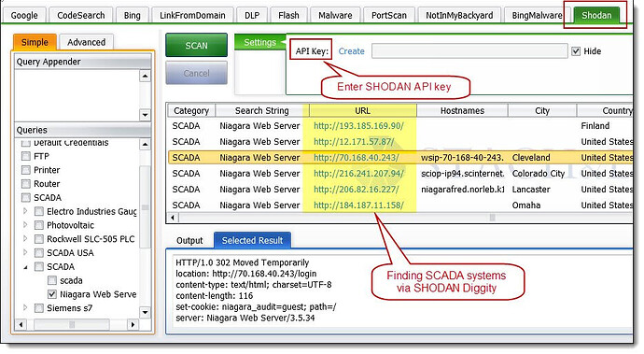Open the Malware tab
The width and height of the screenshot is (644, 354).
[335, 15]
